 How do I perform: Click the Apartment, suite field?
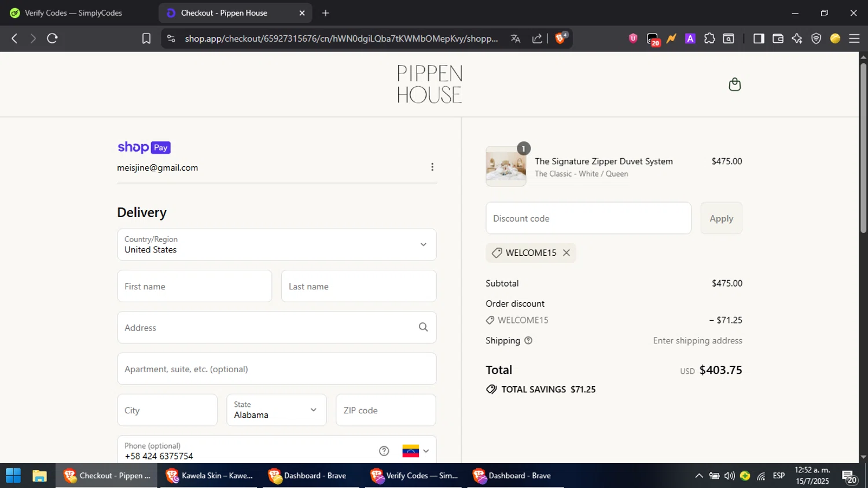277,369
